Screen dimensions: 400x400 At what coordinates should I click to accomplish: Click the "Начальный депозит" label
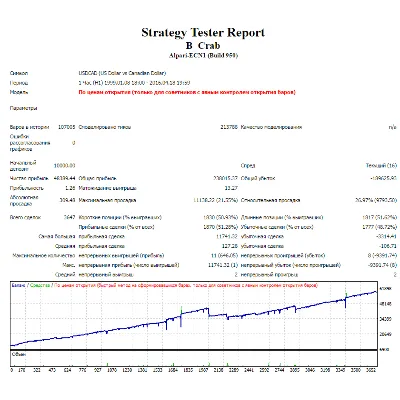23,166
